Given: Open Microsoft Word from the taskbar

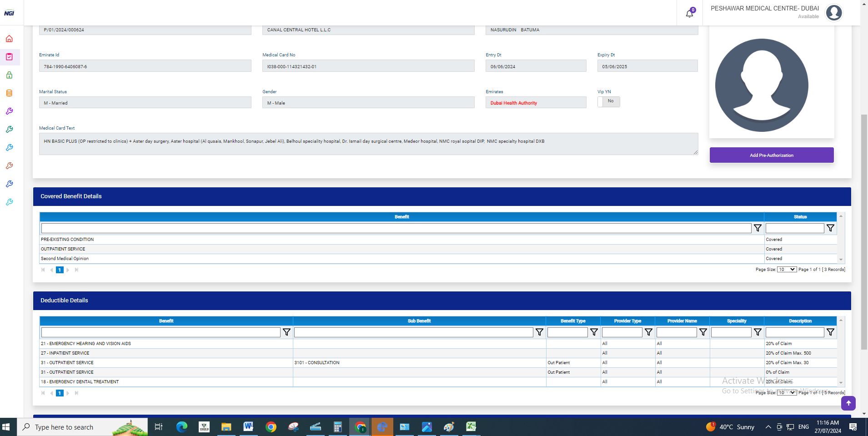Looking at the screenshot, I should 248,427.
